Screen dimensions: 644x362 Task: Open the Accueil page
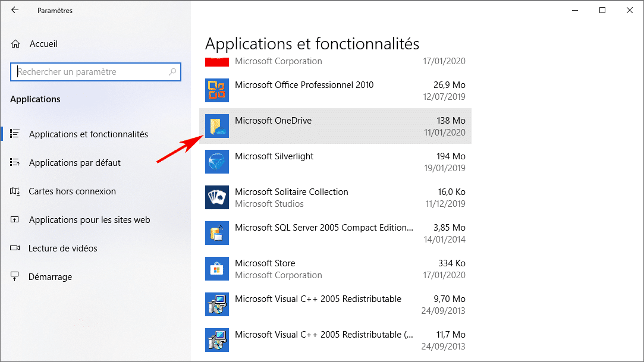click(x=43, y=44)
